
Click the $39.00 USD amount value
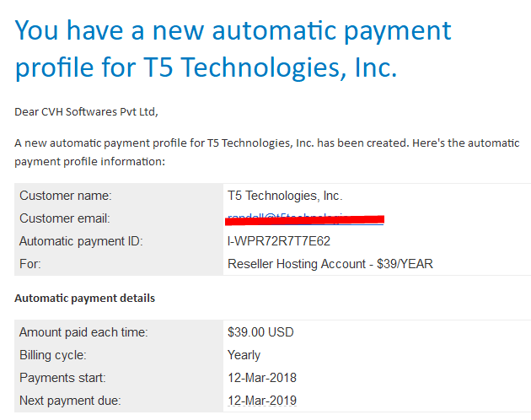click(260, 332)
